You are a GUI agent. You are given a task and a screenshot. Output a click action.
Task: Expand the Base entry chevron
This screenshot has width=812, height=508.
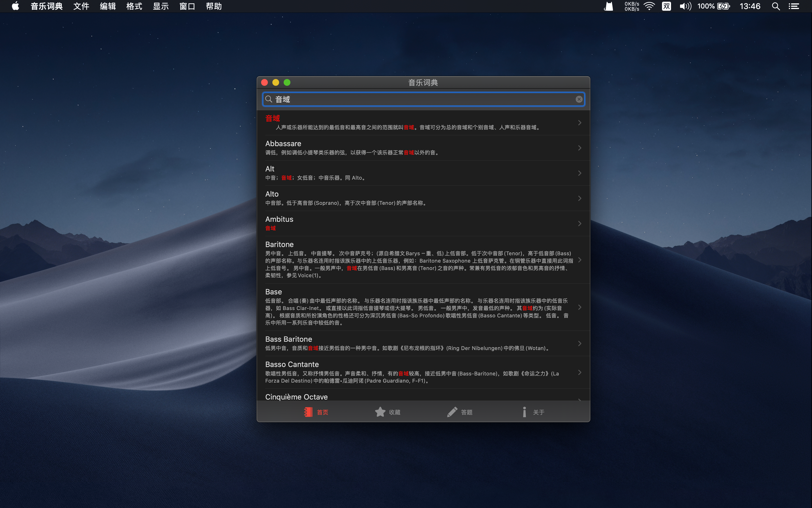click(579, 307)
